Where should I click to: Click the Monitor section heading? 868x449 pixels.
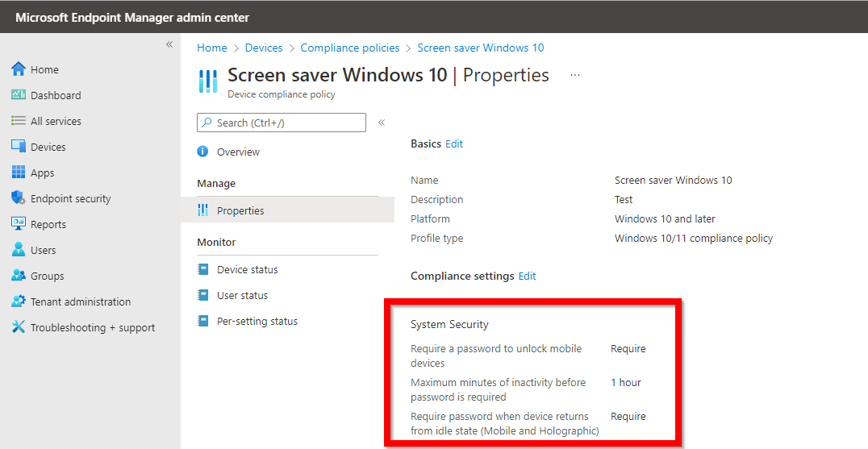tap(216, 242)
